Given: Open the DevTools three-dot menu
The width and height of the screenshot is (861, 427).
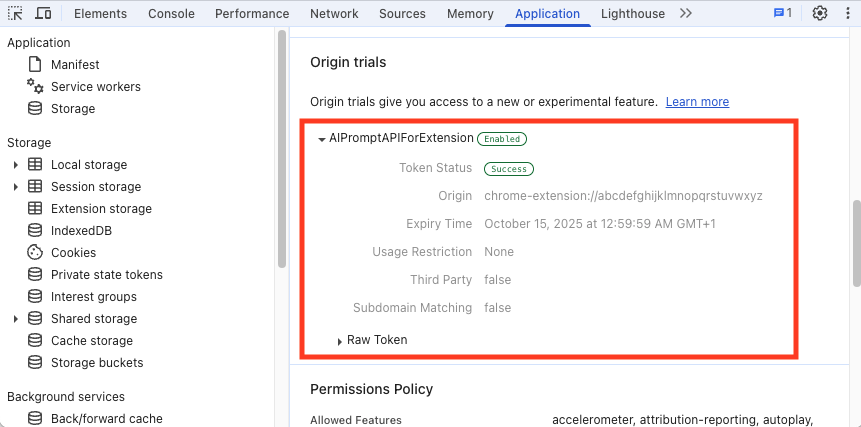Looking at the screenshot, I should pos(846,14).
